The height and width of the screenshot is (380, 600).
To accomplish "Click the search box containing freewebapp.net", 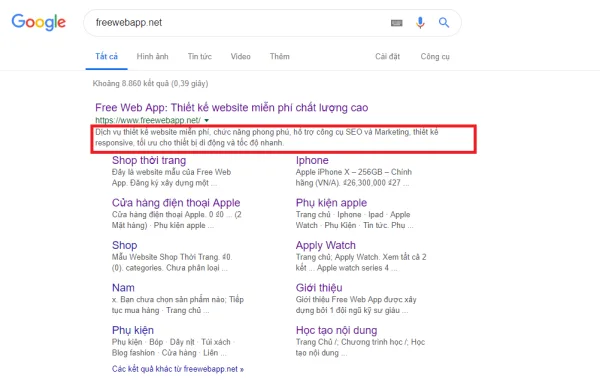I will pyautogui.click(x=237, y=23).
